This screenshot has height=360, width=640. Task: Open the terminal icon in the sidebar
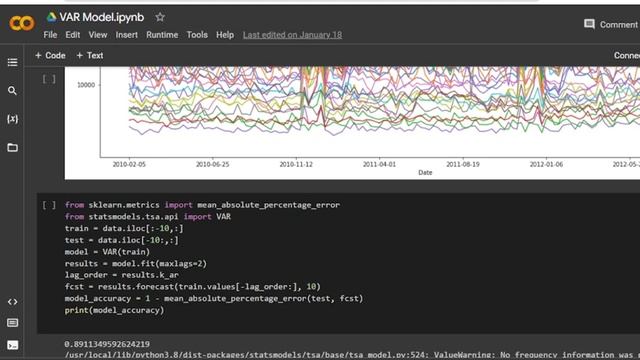coord(12,345)
